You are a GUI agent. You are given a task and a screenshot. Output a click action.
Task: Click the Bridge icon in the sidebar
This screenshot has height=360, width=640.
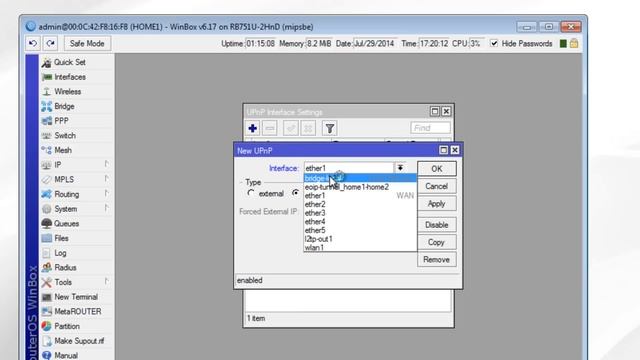pos(47,107)
